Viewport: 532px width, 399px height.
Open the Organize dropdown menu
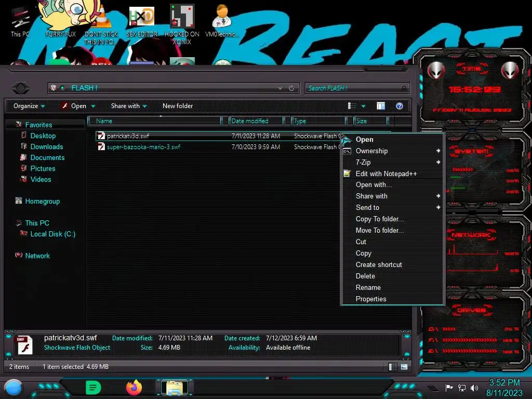point(29,106)
